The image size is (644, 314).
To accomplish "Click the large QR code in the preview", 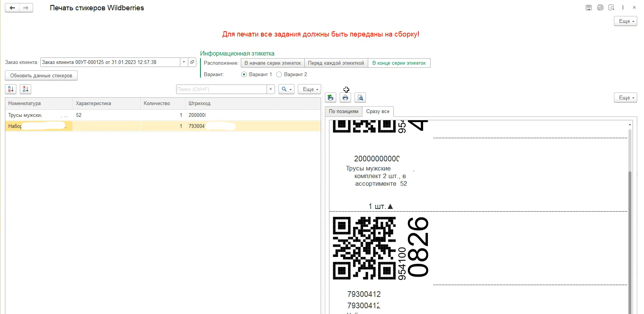I will coord(364,248).
